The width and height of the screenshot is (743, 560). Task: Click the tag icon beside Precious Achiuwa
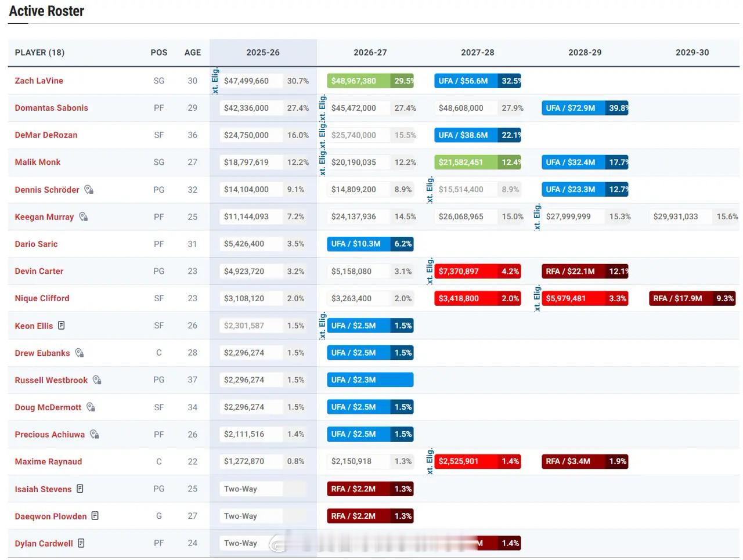(95, 434)
